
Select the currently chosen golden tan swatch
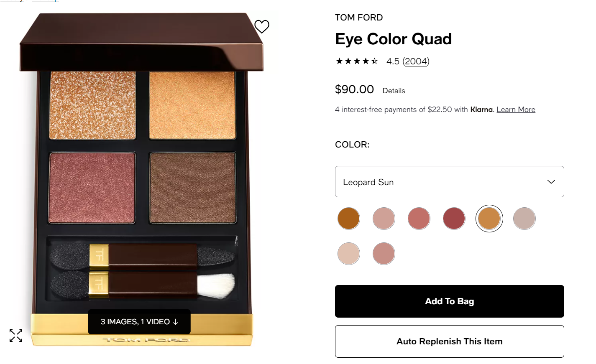pos(489,219)
